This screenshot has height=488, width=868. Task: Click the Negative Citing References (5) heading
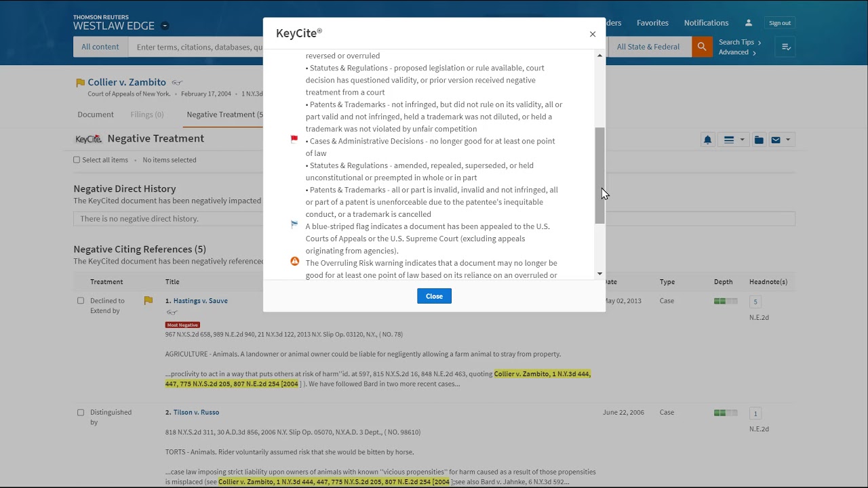[x=140, y=249]
